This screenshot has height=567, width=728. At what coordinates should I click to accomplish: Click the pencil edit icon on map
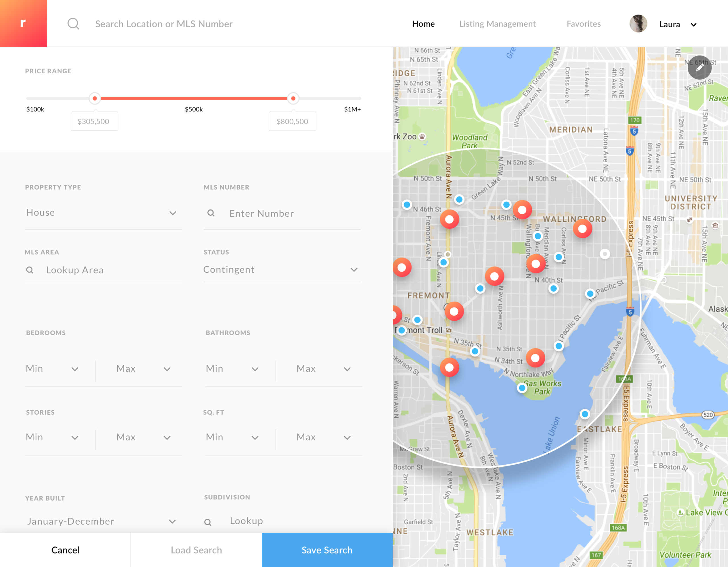pos(700,67)
